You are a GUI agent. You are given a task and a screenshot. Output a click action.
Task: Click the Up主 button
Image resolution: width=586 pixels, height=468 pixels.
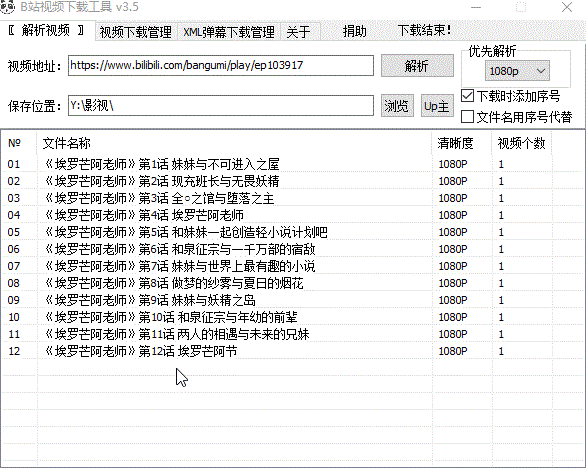(437, 106)
